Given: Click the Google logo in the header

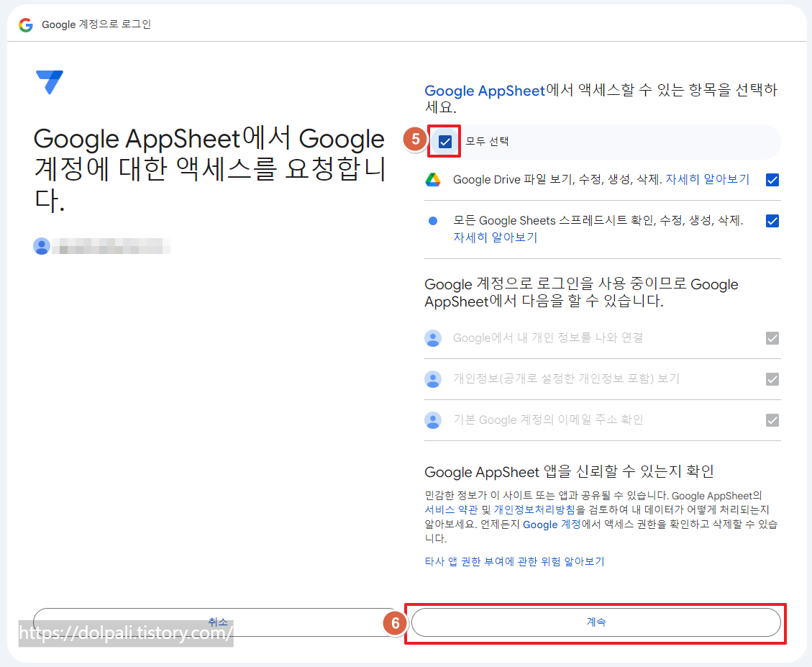Looking at the screenshot, I should point(27,24).
